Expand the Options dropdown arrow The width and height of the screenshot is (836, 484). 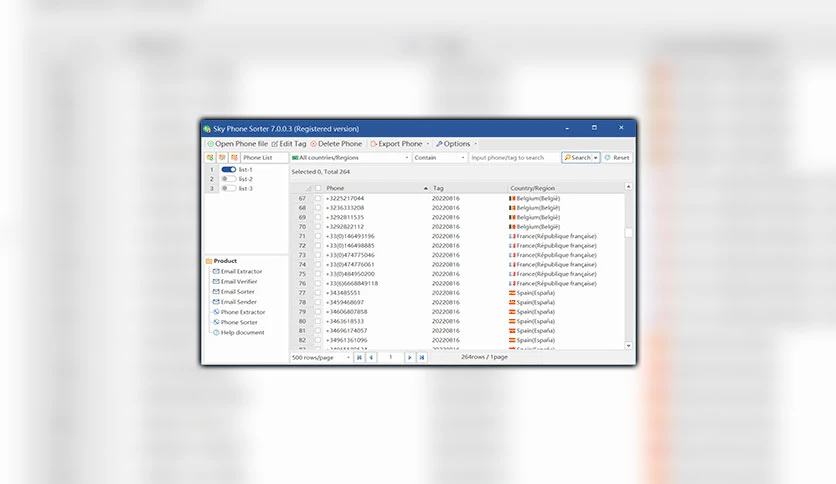click(x=476, y=144)
